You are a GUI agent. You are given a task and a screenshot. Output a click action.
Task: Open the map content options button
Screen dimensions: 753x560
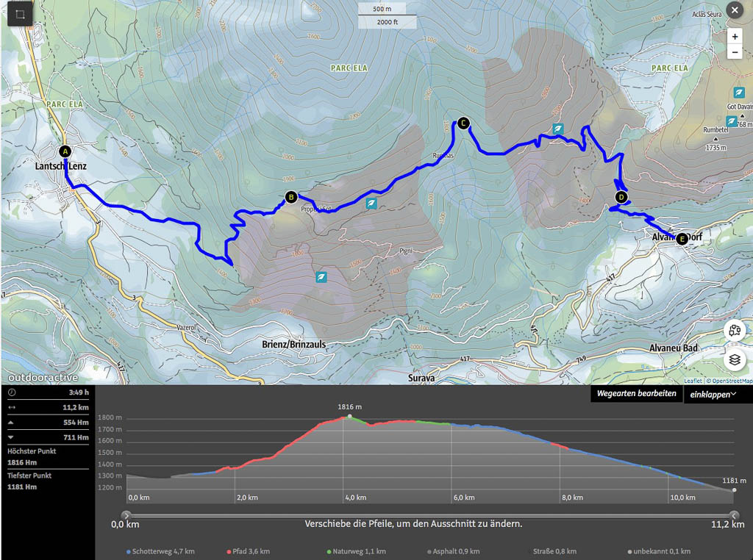[x=735, y=330]
